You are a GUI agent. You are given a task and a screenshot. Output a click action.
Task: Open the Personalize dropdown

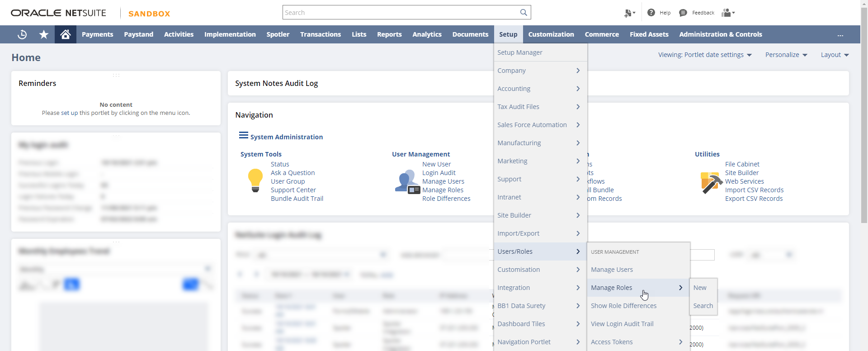click(x=786, y=55)
